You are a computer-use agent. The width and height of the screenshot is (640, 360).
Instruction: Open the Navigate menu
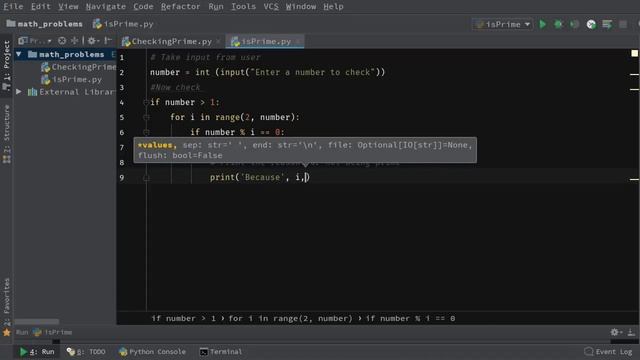pyautogui.click(x=106, y=7)
